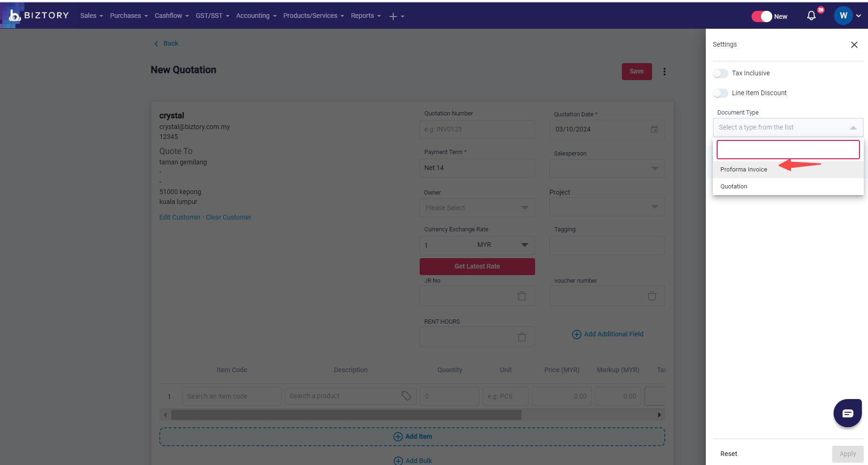868x465 pixels.
Task: Focus the Document Type search box
Action: pos(788,150)
